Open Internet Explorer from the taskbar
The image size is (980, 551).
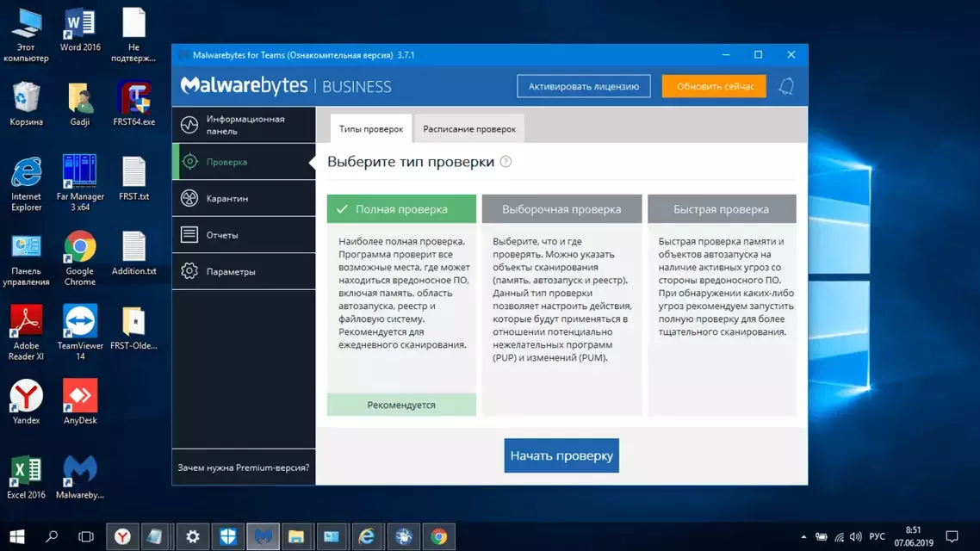coord(366,536)
